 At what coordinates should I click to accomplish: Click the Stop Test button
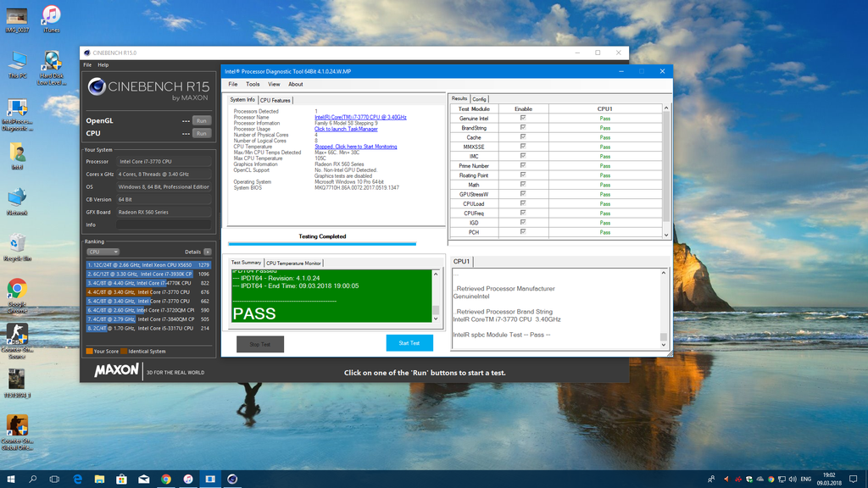pos(259,344)
